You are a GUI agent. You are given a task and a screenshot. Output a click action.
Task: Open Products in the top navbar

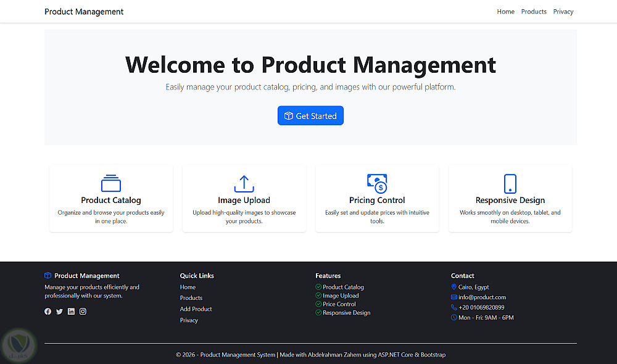pos(534,11)
